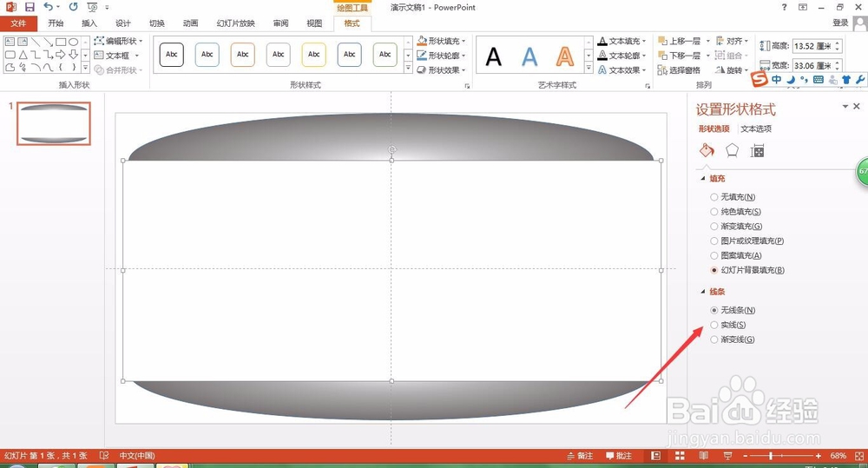Switch to Slide Sorter view
Image resolution: width=868 pixels, height=468 pixels.
pos(680,456)
